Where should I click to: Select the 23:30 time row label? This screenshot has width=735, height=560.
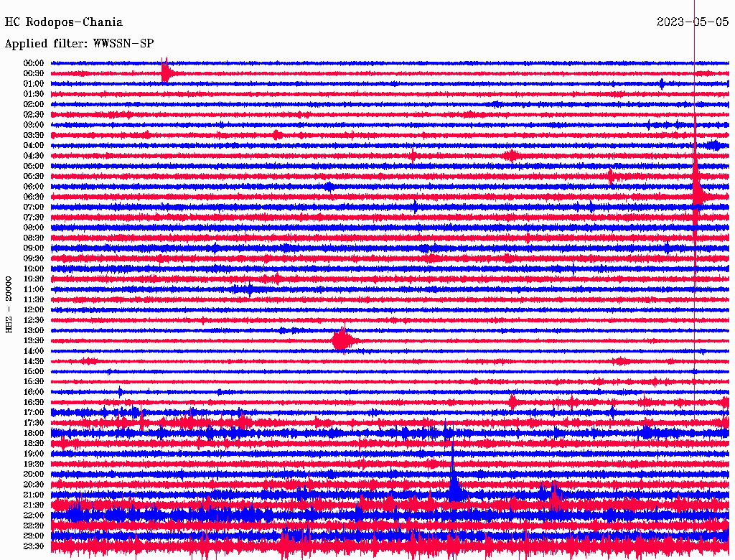34,546
